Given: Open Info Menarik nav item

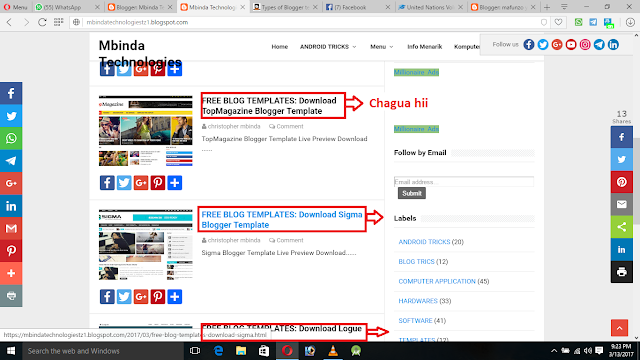Looking at the screenshot, I should (424, 47).
